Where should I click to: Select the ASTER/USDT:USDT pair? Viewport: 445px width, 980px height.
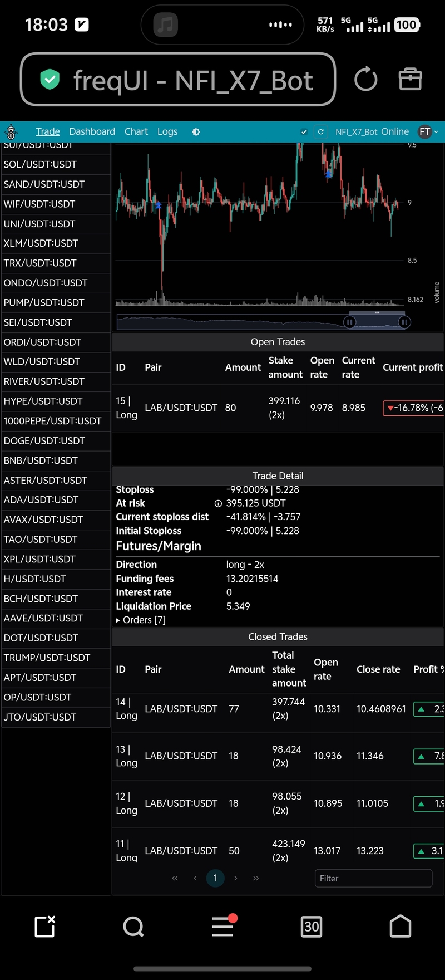(56, 481)
